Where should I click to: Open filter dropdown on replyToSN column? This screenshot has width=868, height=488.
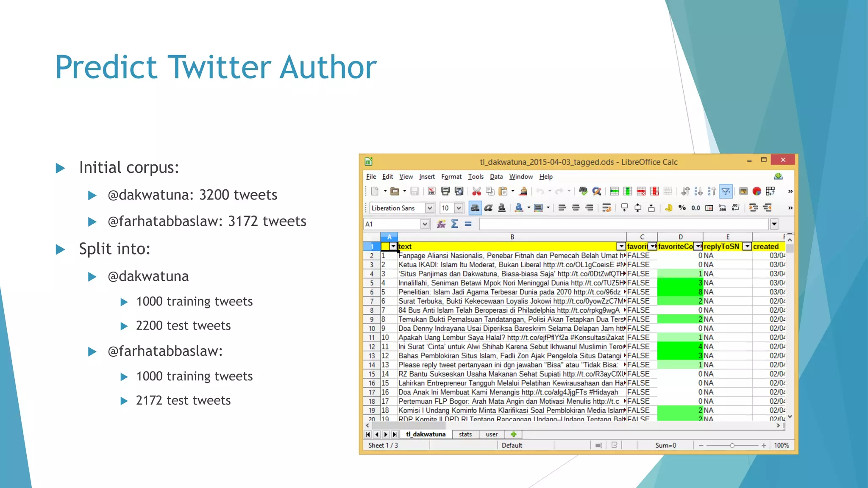tap(747, 247)
